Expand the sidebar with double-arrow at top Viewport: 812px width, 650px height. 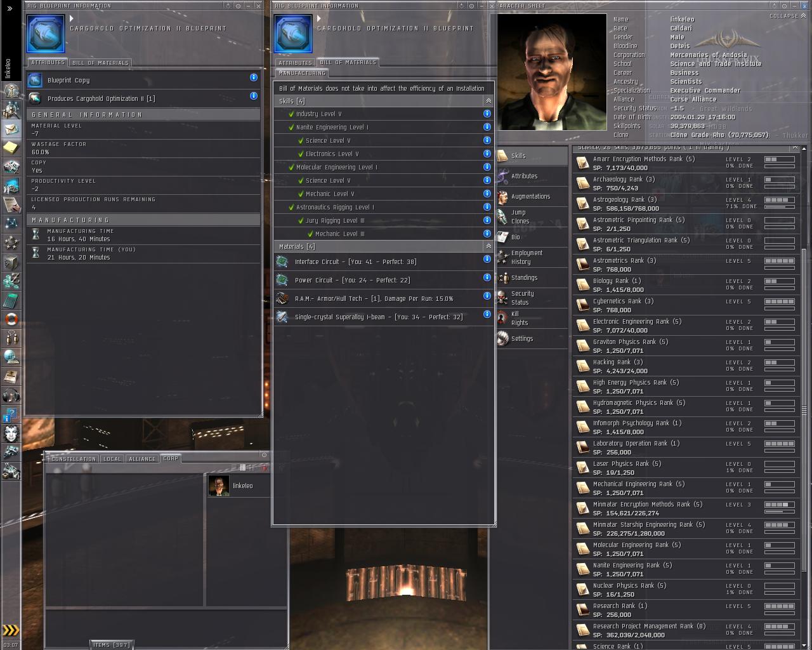coord(10,8)
